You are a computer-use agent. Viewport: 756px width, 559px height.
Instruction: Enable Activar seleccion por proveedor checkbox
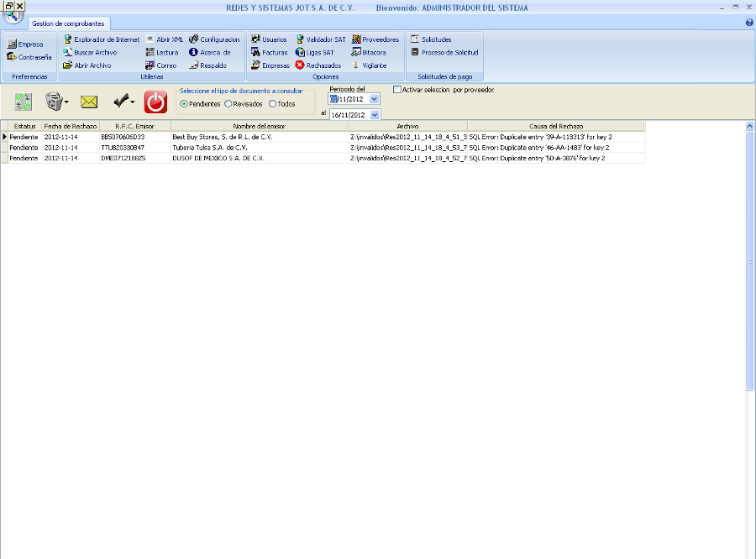point(397,90)
